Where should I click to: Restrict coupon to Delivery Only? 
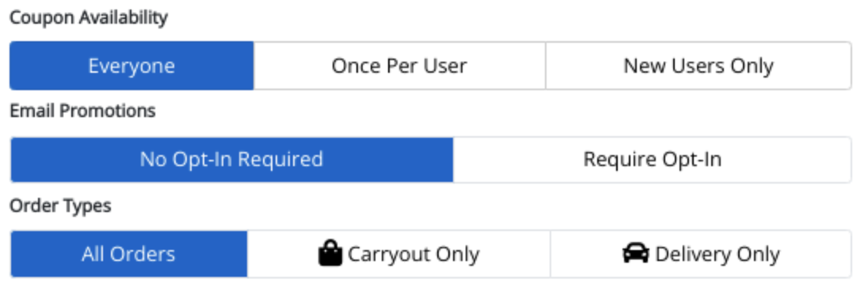click(x=701, y=254)
